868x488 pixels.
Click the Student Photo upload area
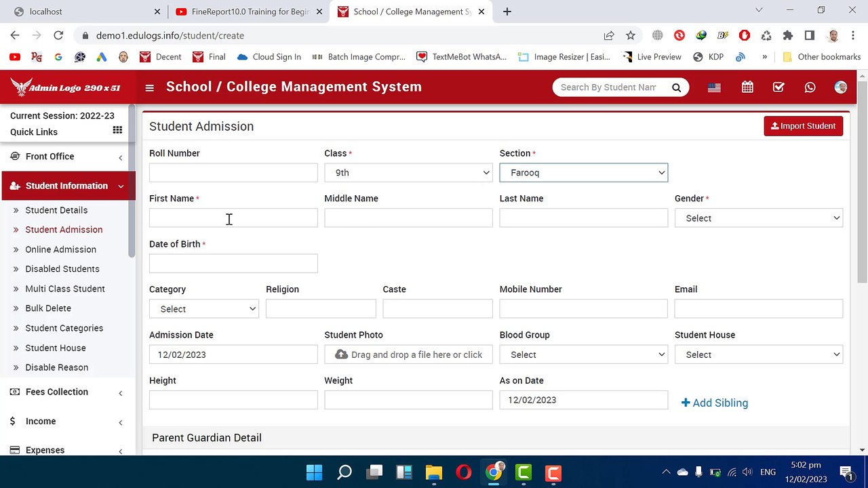(x=408, y=354)
